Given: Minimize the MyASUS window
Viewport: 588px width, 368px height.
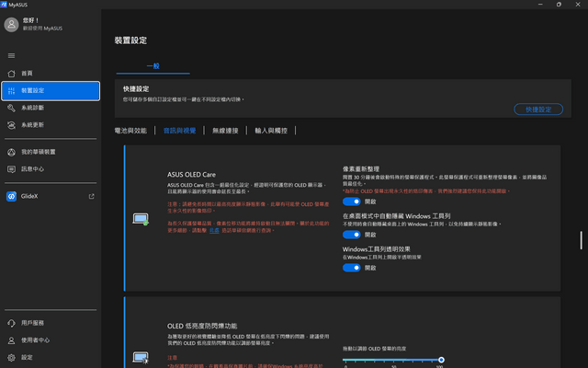Looking at the screenshot, I should point(540,5).
